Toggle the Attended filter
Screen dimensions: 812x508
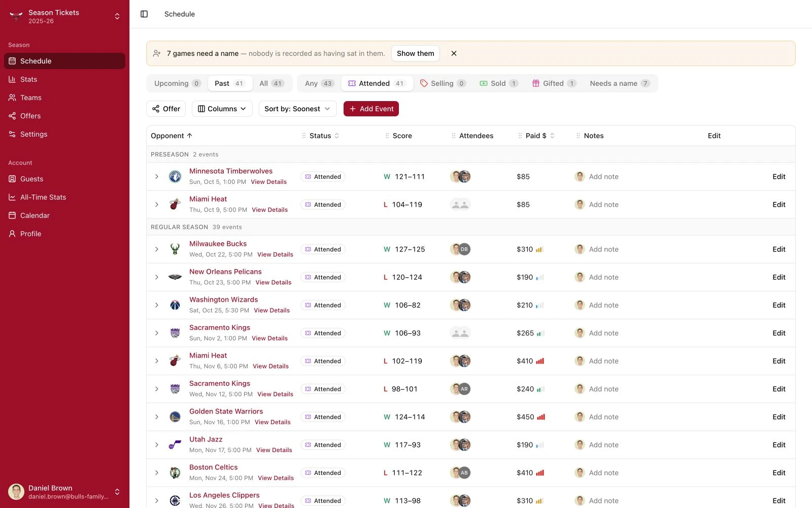[377, 83]
